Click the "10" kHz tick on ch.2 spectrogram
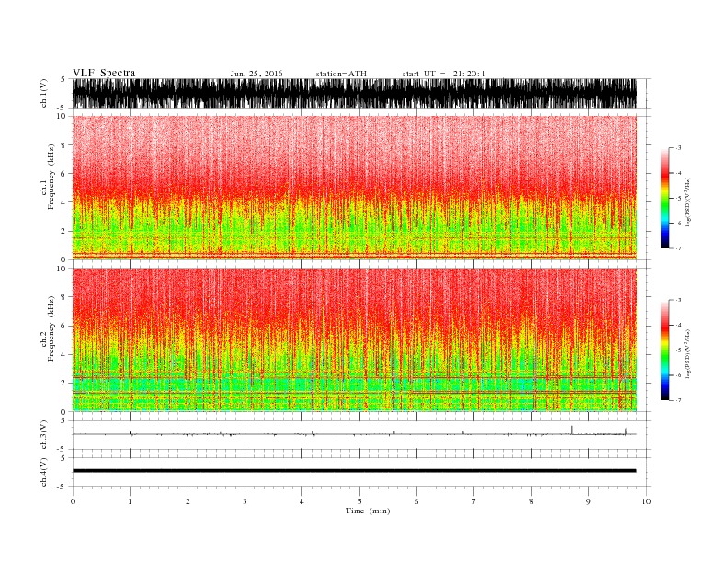728x563 pixels. [62, 269]
